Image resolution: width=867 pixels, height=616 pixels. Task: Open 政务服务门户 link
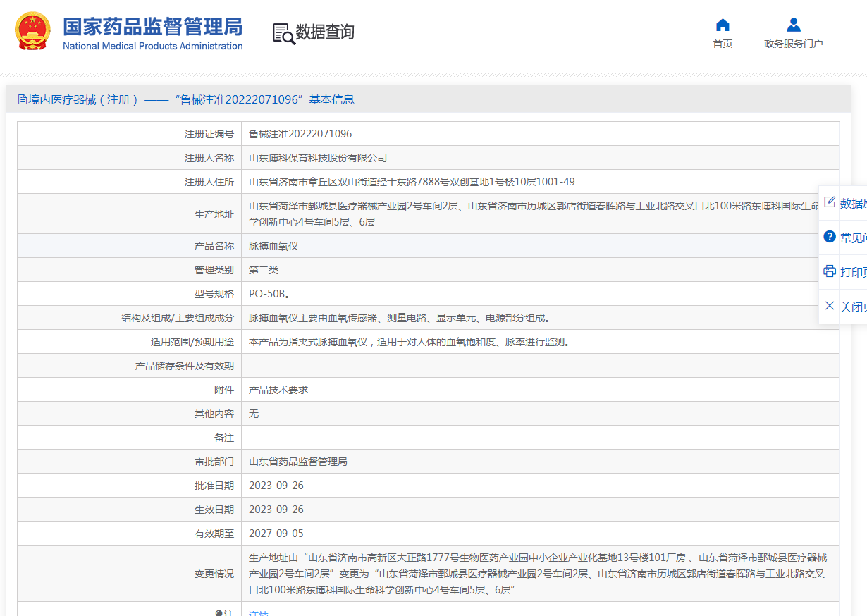[794, 44]
